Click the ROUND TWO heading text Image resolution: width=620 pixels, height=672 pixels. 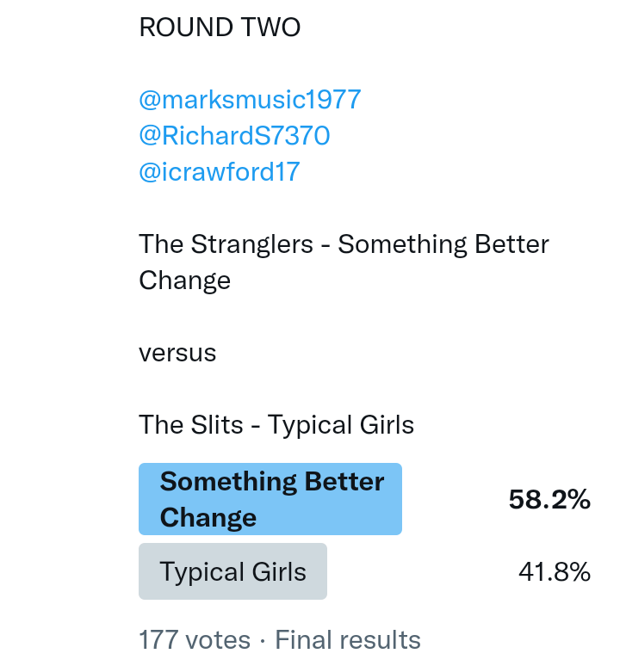click(220, 28)
